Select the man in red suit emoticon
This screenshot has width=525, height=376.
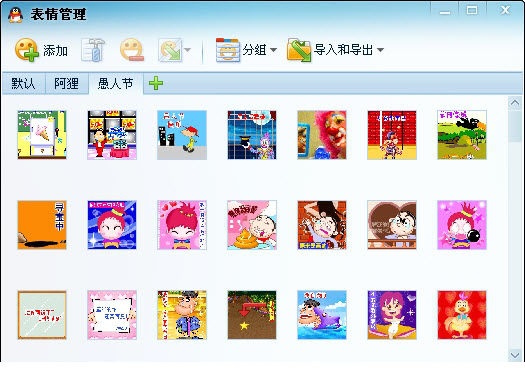tap(112, 135)
